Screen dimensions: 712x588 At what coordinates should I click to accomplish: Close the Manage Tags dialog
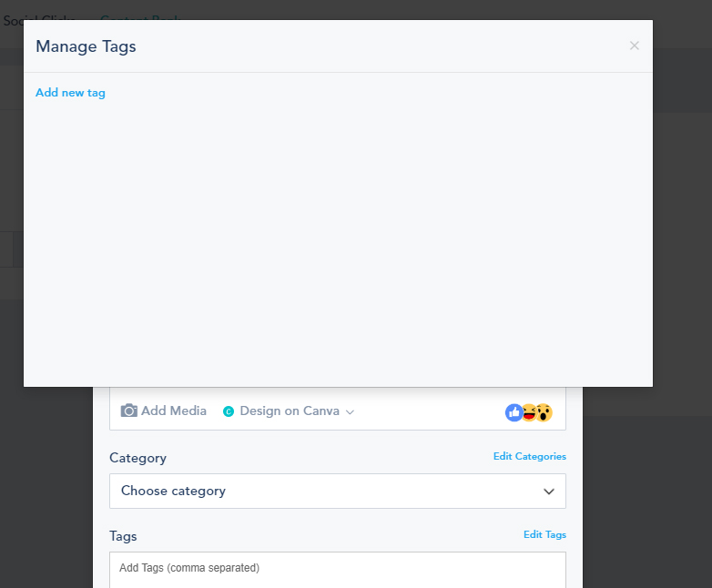635,46
